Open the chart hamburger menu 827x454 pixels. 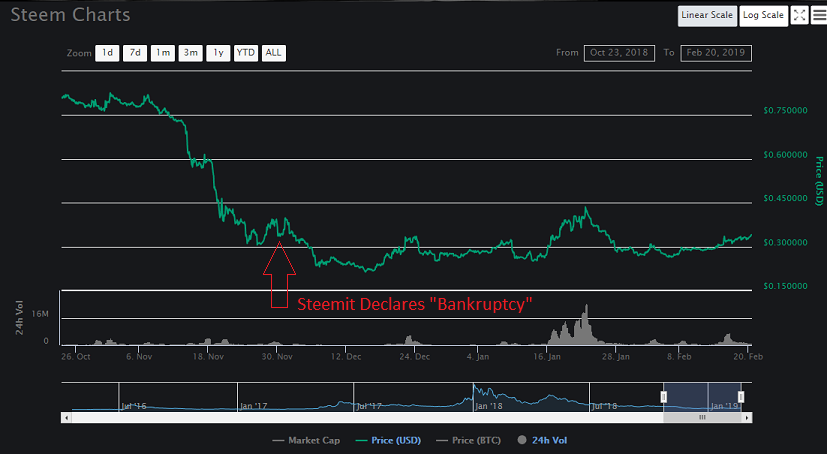[x=819, y=15]
